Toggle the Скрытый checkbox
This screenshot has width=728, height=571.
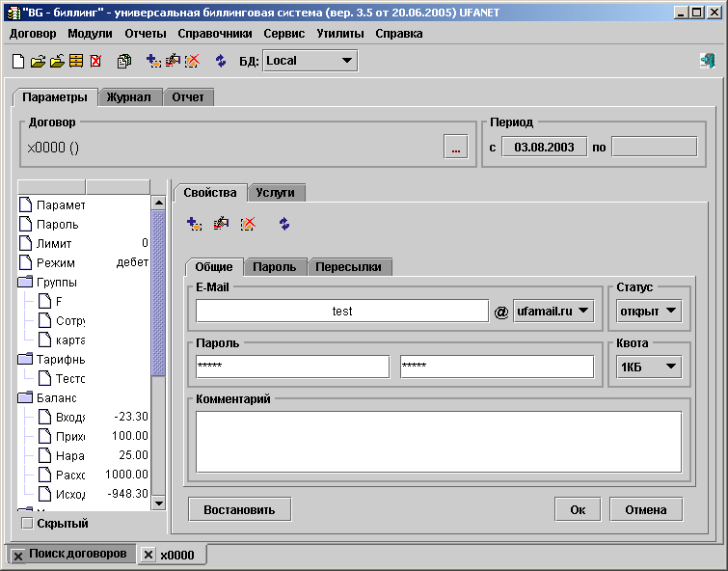(x=27, y=524)
